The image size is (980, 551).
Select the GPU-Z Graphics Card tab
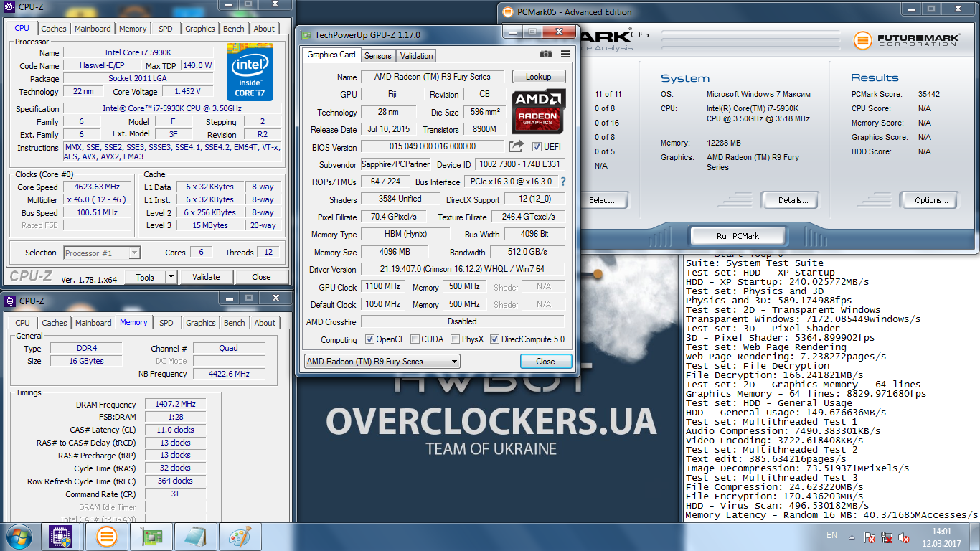331,55
